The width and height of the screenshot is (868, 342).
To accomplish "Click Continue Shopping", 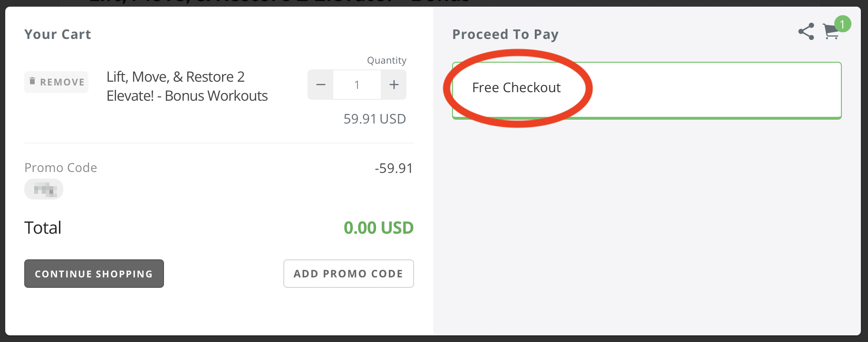I will [94, 274].
